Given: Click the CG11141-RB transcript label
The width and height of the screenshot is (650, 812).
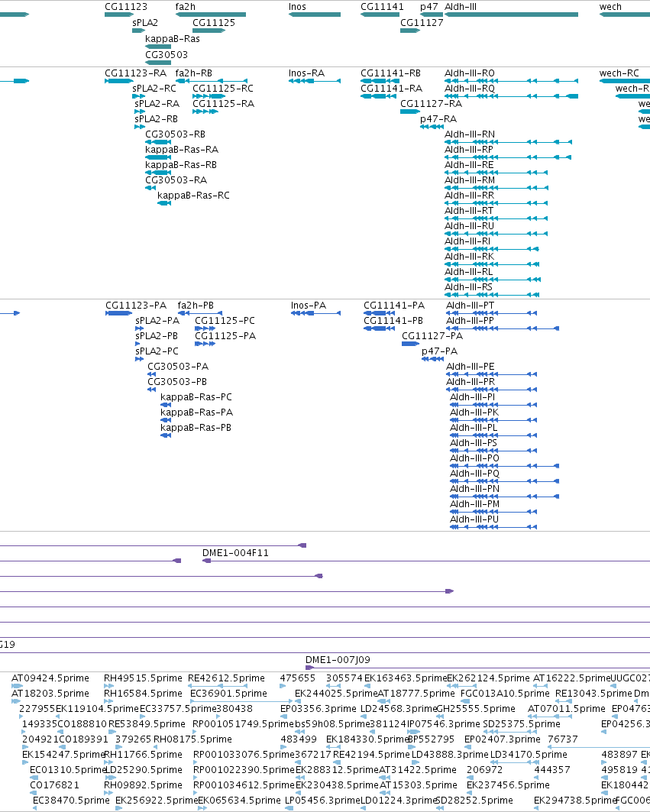Looking at the screenshot, I should pos(390,73).
